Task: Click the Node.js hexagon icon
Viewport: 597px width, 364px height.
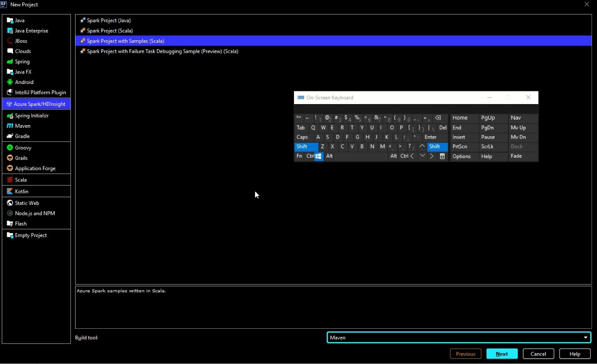Action: coord(10,213)
